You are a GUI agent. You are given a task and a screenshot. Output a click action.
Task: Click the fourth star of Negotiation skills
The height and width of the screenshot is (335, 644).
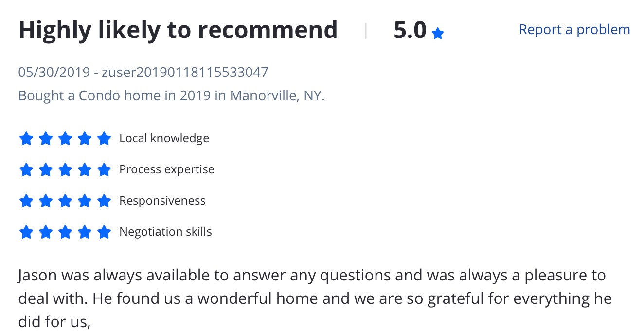coord(85,232)
